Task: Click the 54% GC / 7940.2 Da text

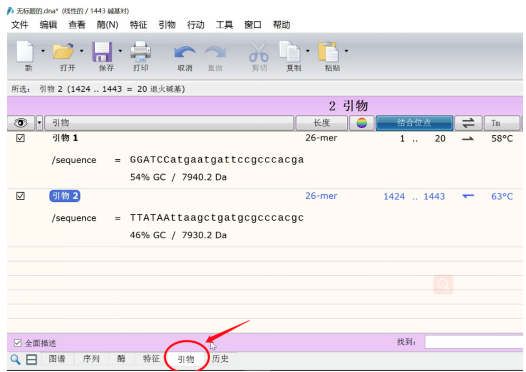Action: (178, 177)
